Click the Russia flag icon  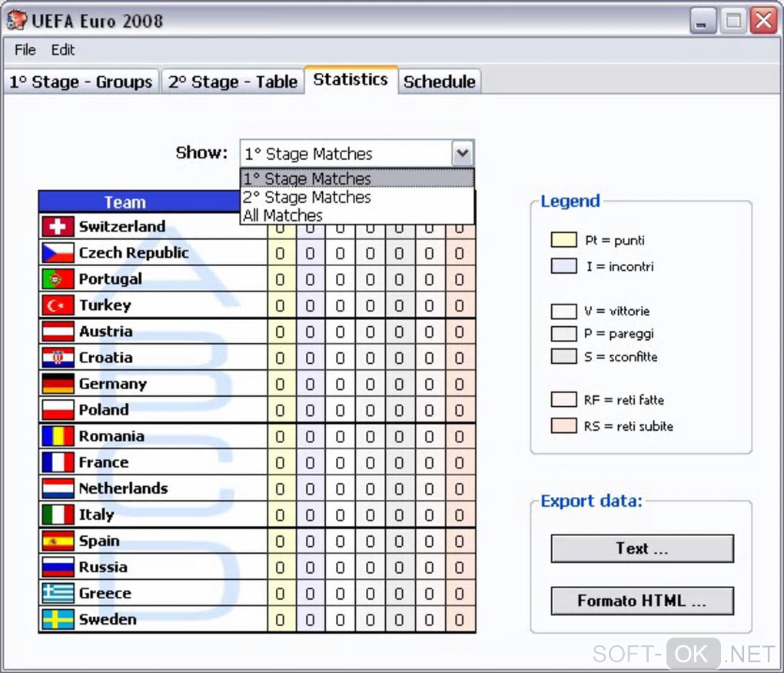click(x=58, y=567)
